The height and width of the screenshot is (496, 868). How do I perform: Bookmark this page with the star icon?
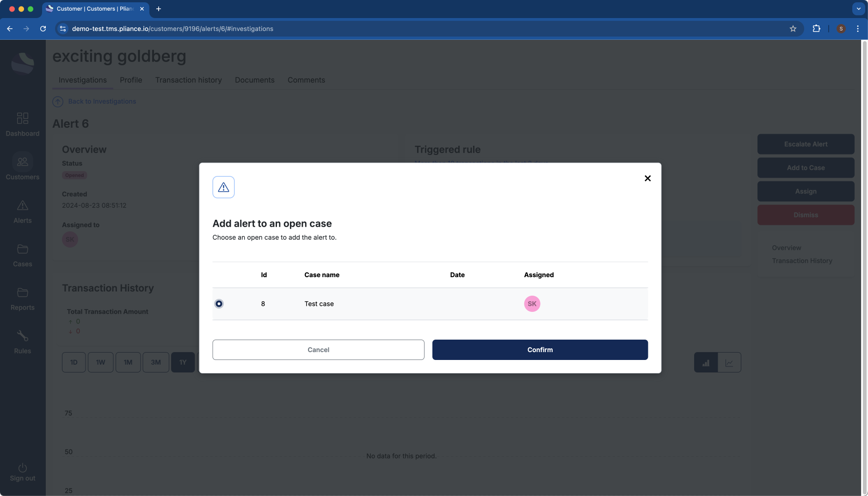click(794, 28)
